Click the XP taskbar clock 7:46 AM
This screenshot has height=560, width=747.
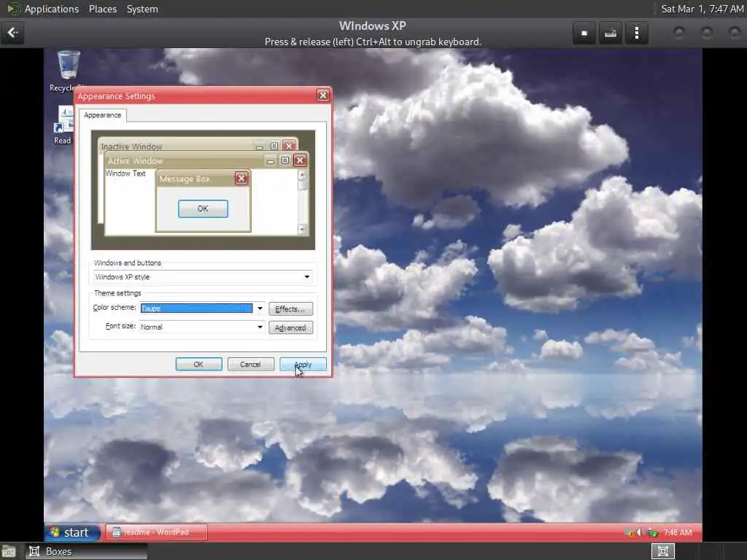pyautogui.click(x=678, y=532)
